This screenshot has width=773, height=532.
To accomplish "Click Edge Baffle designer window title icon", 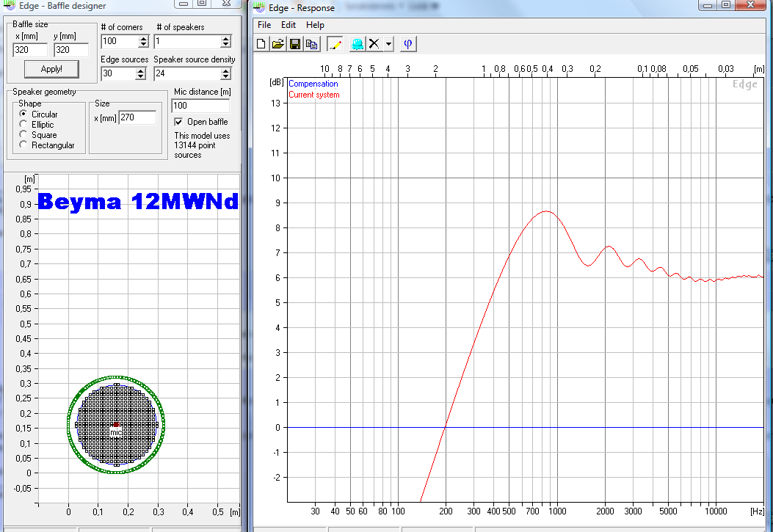I will [x=10, y=5].
